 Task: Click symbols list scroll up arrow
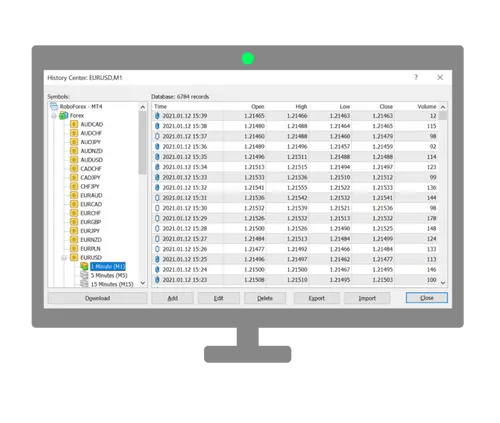coord(143,107)
